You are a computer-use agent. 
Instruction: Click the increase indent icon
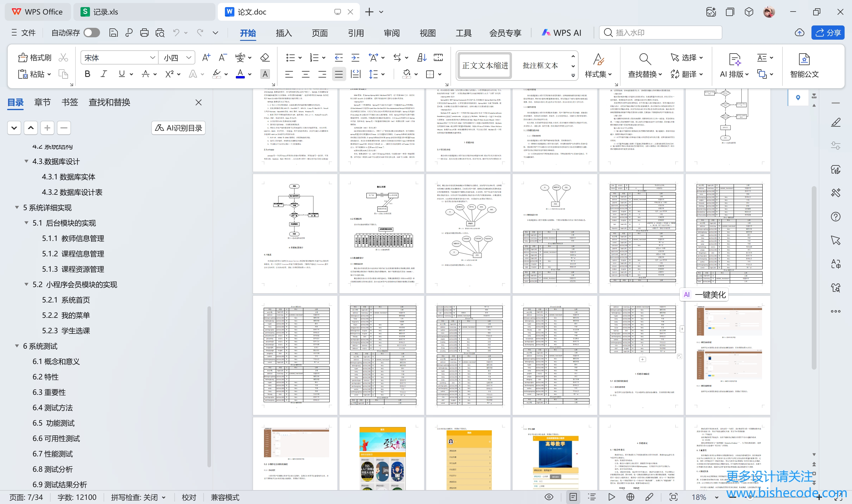click(355, 57)
